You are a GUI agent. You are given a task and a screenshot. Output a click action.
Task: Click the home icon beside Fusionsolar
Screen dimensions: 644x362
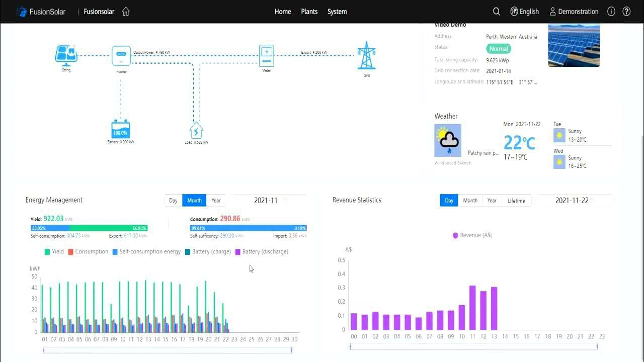(x=126, y=12)
